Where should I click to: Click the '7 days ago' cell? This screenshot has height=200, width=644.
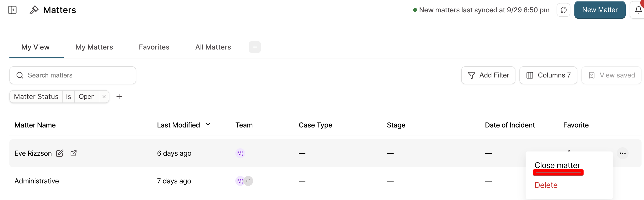[174, 181]
